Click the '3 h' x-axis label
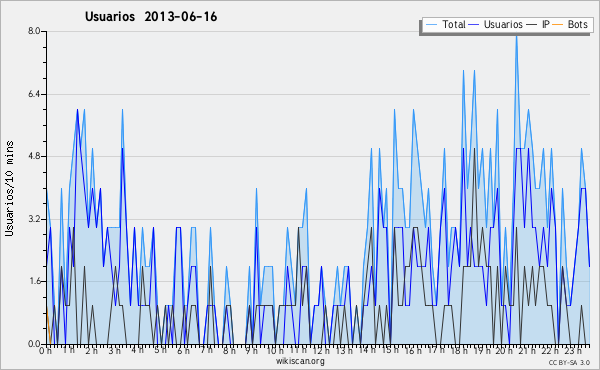 114,350
